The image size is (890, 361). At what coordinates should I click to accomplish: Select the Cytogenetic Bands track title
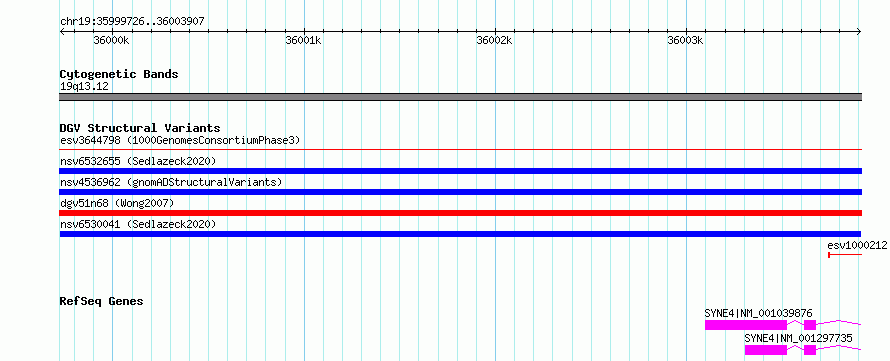click(x=119, y=74)
